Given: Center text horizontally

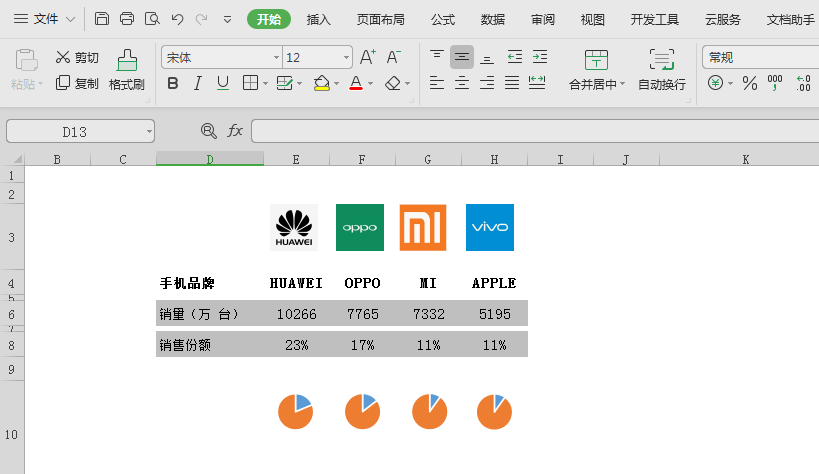Looking at the screenshot, I should (x=462, y=83).
